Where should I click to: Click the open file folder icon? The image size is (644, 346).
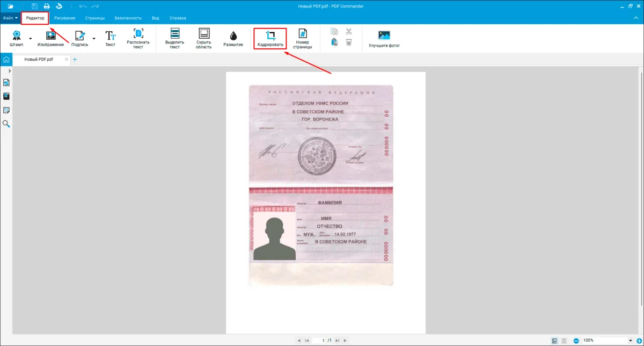10,6
